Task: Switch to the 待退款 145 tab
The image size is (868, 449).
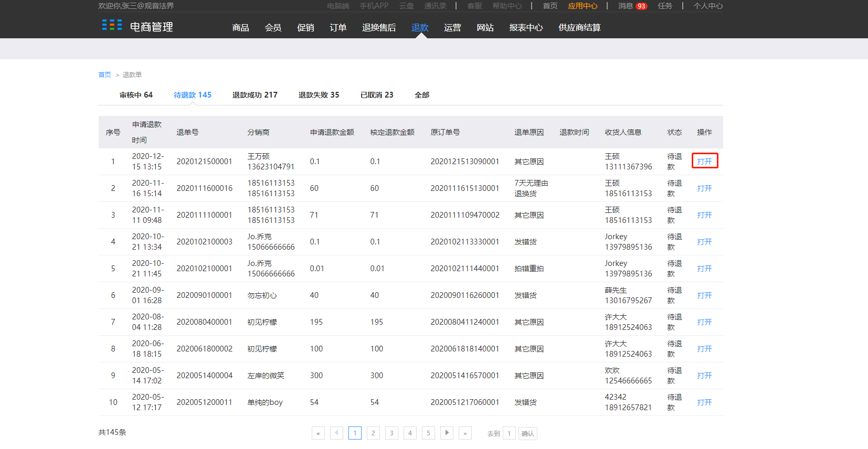Action: (193, 95)
